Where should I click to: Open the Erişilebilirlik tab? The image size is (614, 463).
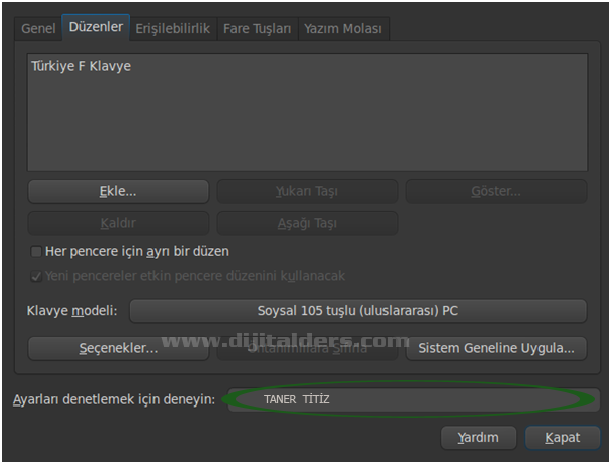tap(173, 29)
